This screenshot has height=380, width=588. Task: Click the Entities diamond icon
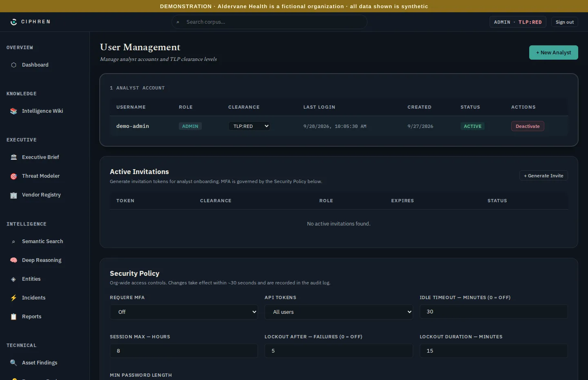[x=13, y=279]
